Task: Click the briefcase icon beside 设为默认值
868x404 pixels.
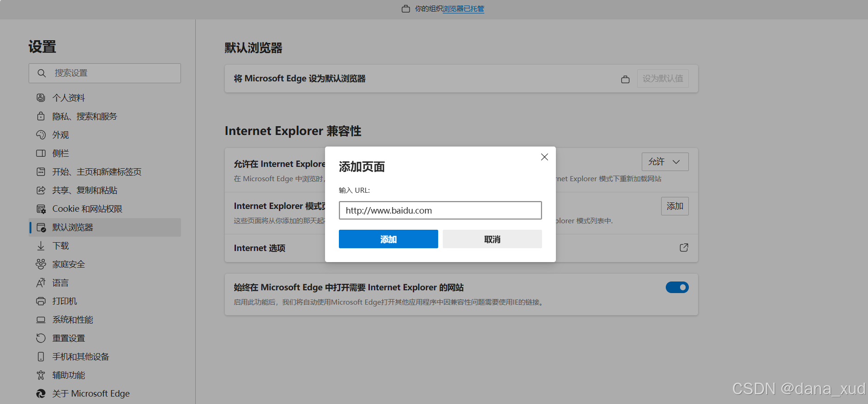Action: (625, 79)
